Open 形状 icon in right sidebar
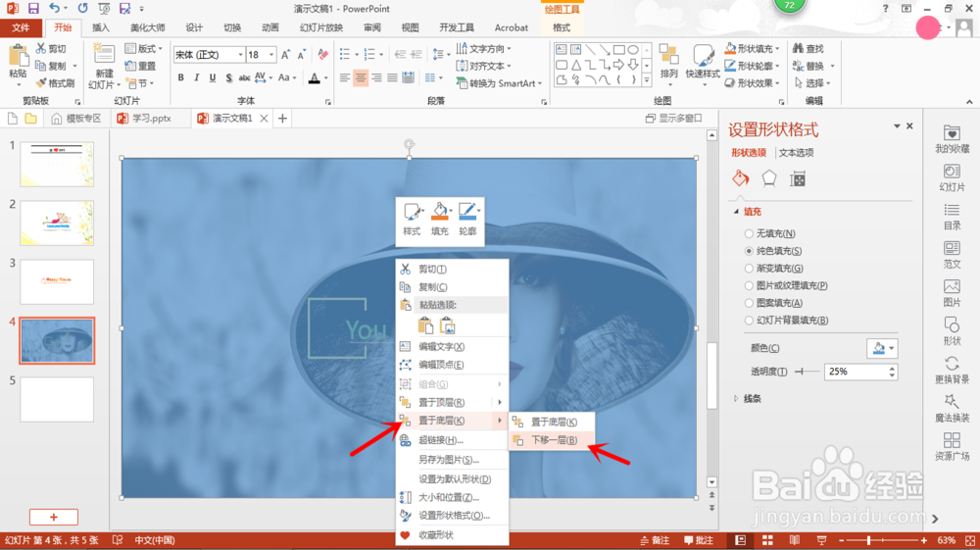 (952, 331)
